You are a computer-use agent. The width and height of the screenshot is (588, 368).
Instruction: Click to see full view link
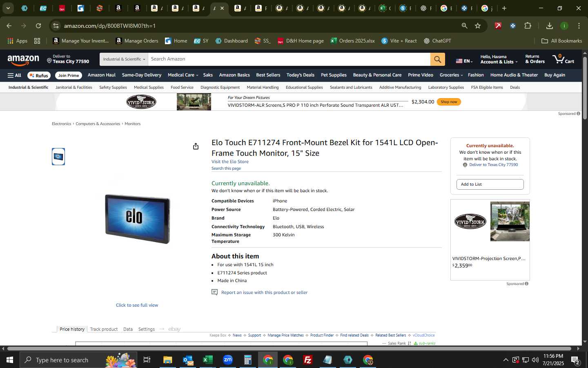click(137, 305)
